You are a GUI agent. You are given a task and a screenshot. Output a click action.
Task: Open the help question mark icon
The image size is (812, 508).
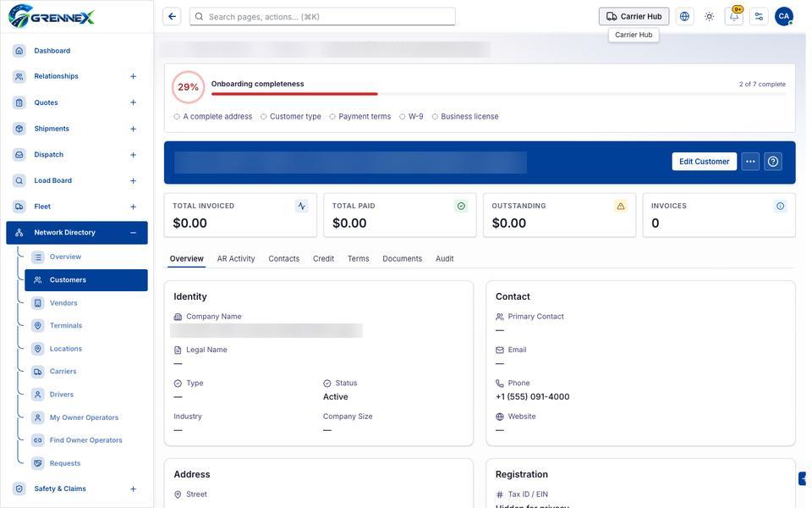pos(773,161)
